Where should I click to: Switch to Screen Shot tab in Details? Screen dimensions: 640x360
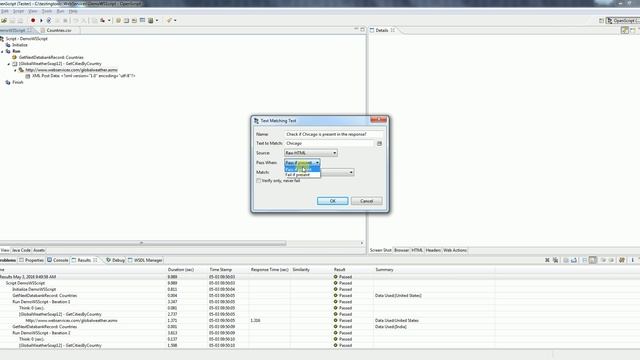pos(380,250)
